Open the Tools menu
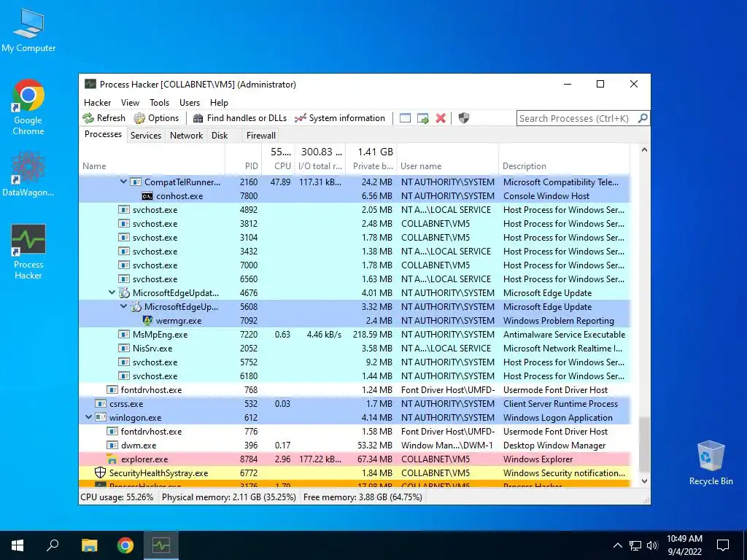The height and width of the screenshot is (560, 747). (x=159, y=102)
